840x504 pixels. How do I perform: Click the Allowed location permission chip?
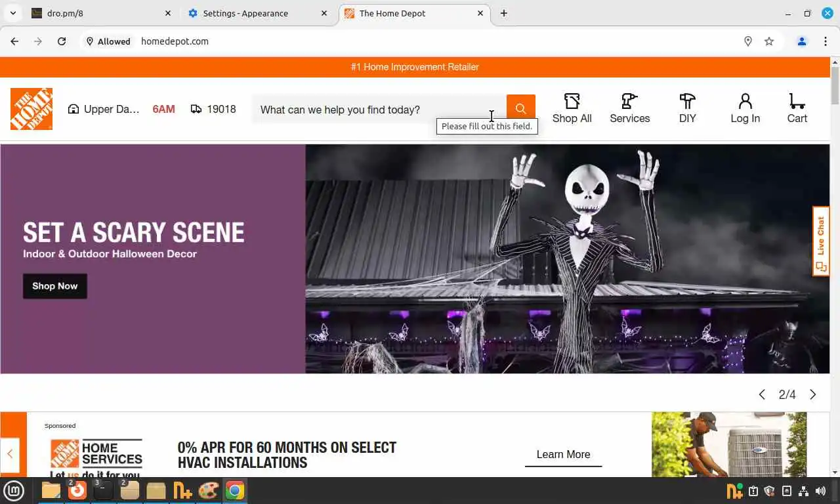coord(108,41)
